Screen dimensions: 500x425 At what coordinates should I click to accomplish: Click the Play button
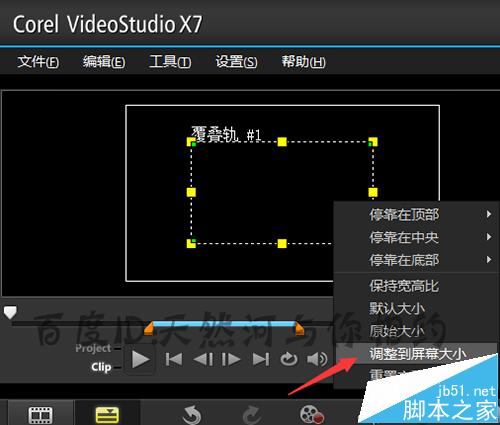click(141, 360)
